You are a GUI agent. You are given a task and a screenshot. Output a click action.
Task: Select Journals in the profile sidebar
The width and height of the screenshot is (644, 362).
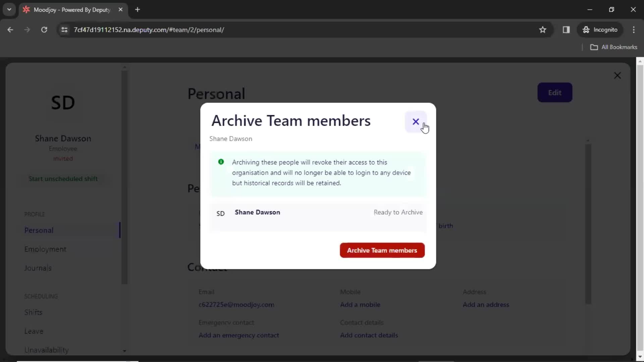[x=38, y=268]
